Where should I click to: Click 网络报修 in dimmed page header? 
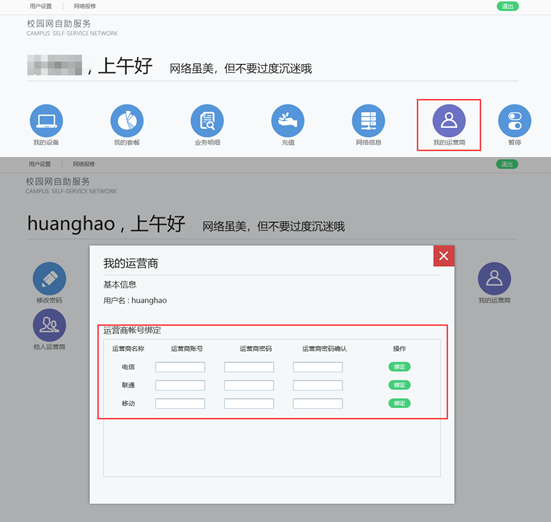[84, 164]
